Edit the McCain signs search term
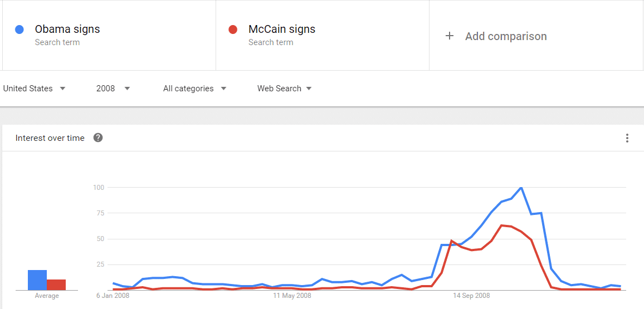 click(x=282, y=29)
